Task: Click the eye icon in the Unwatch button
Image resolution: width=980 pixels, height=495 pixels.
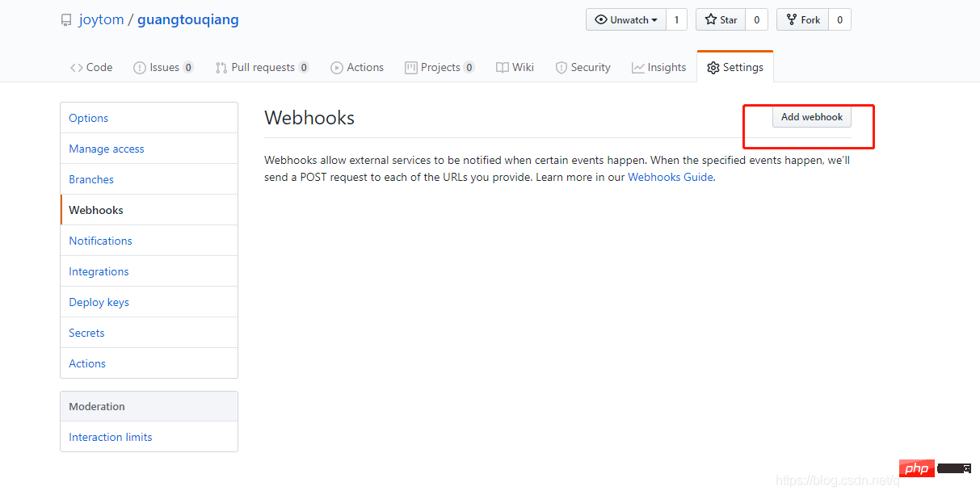Action: tap(601, 20)
